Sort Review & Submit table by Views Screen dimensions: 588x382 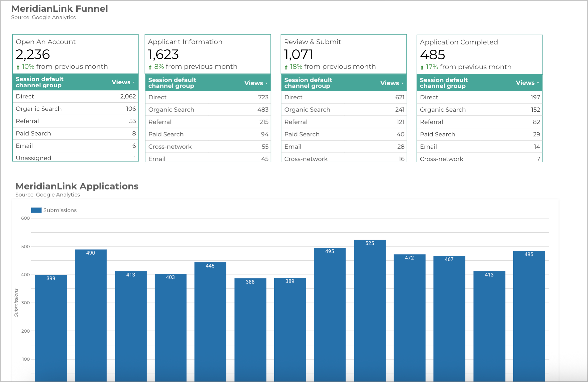[x=392, y=83]
